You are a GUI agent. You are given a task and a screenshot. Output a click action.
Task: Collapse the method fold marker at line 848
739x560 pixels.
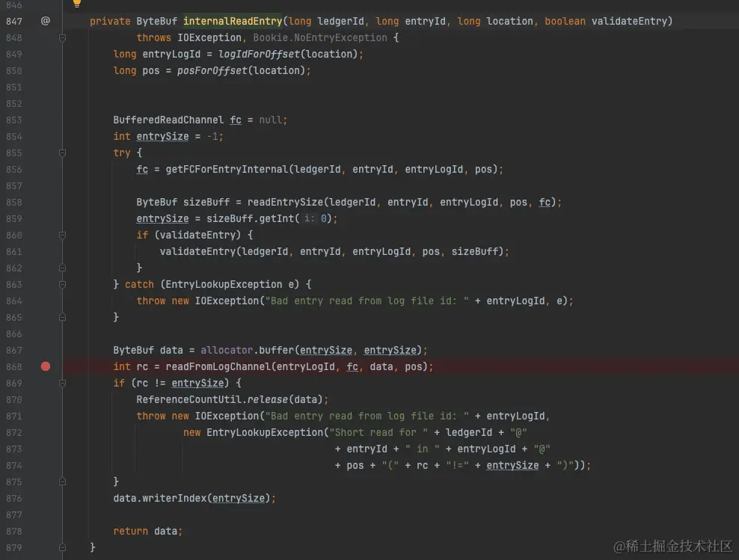point(62,37)
